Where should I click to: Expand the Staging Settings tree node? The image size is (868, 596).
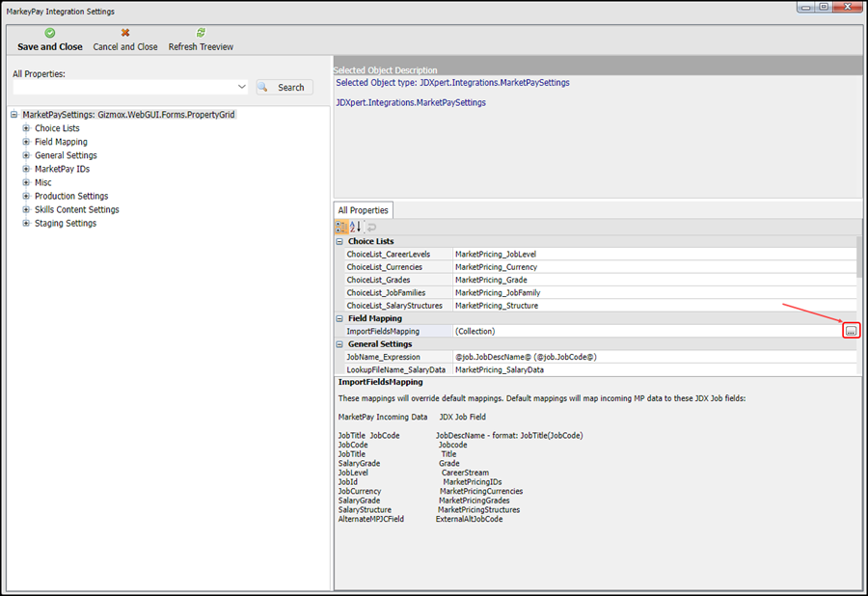pyautogui.click(x=26, y=223)
